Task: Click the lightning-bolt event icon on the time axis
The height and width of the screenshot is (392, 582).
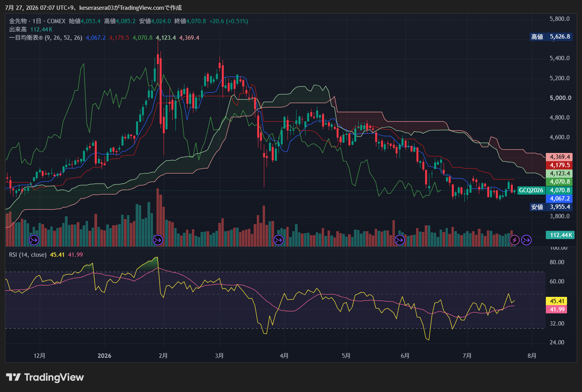Action: 514,239
